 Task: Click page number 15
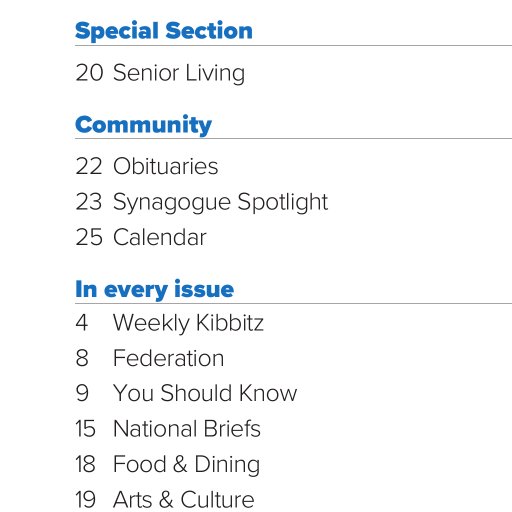(86, 428)
